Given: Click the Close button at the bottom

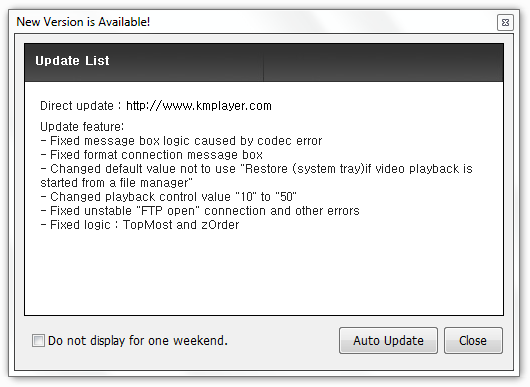Looking at the screenshot, I should point(473,340).
